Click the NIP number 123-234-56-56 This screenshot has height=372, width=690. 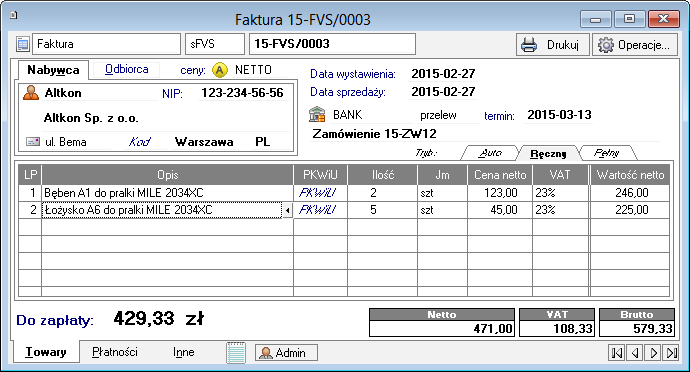tap(242, 93)
